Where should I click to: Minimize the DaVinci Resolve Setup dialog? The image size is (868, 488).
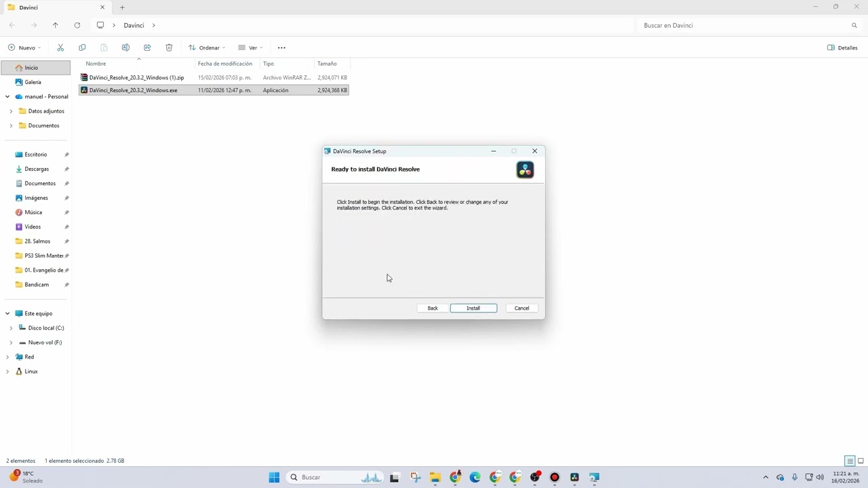(x=494, y=151)
